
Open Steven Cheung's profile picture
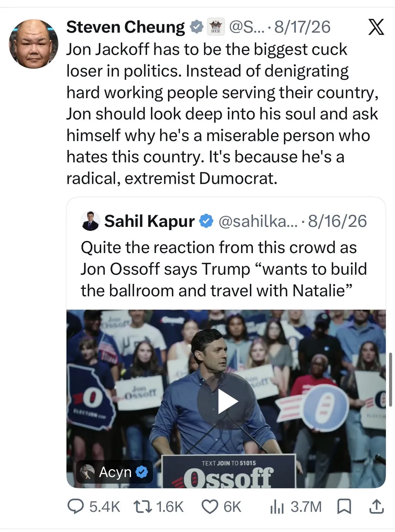[34, 44]
